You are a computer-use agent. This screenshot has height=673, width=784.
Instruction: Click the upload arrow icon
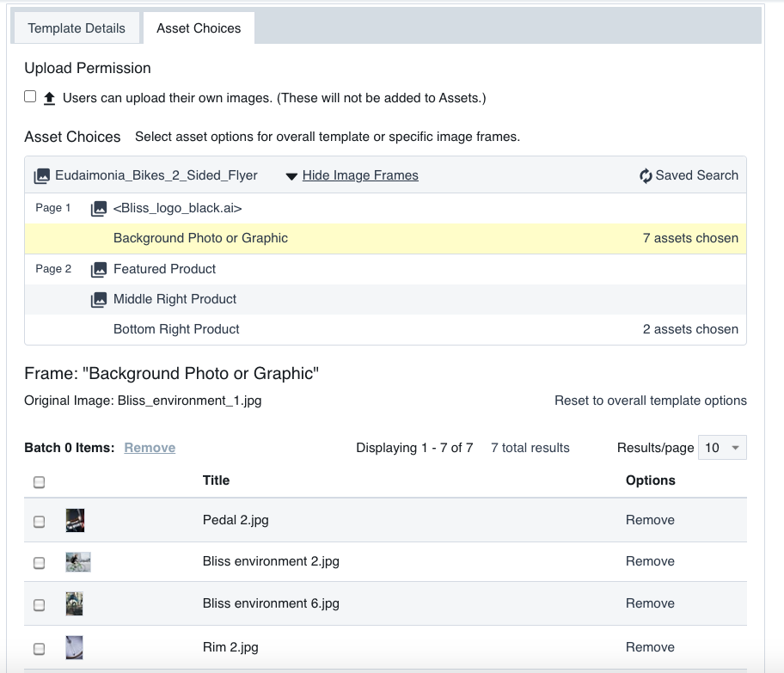[49, 99]
